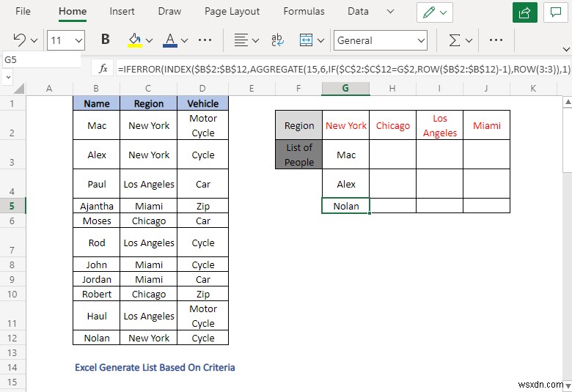Select the Los Angeles red header cell

(x=439, y=125)
